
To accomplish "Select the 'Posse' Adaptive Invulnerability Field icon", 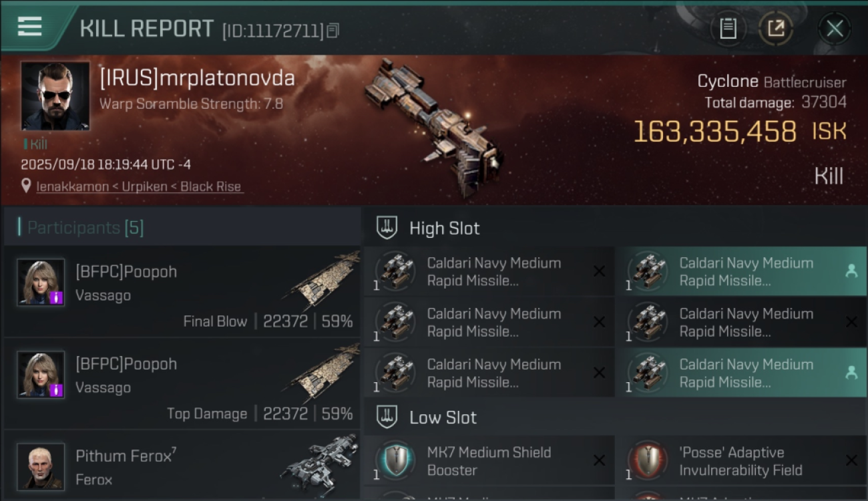I will [648, 461].
